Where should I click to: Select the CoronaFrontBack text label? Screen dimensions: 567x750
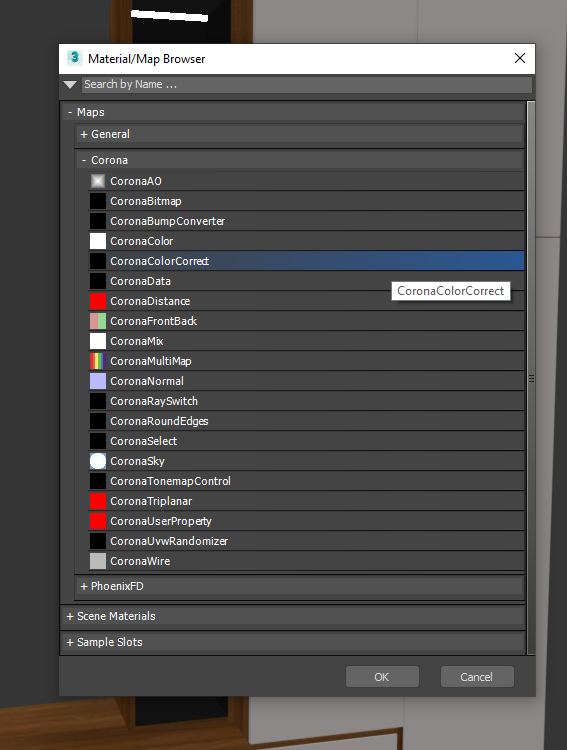[154, 321]
